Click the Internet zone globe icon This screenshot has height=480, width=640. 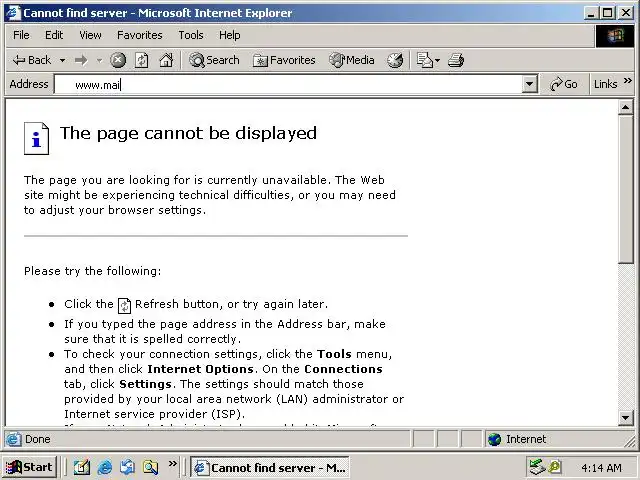point(494,439)
